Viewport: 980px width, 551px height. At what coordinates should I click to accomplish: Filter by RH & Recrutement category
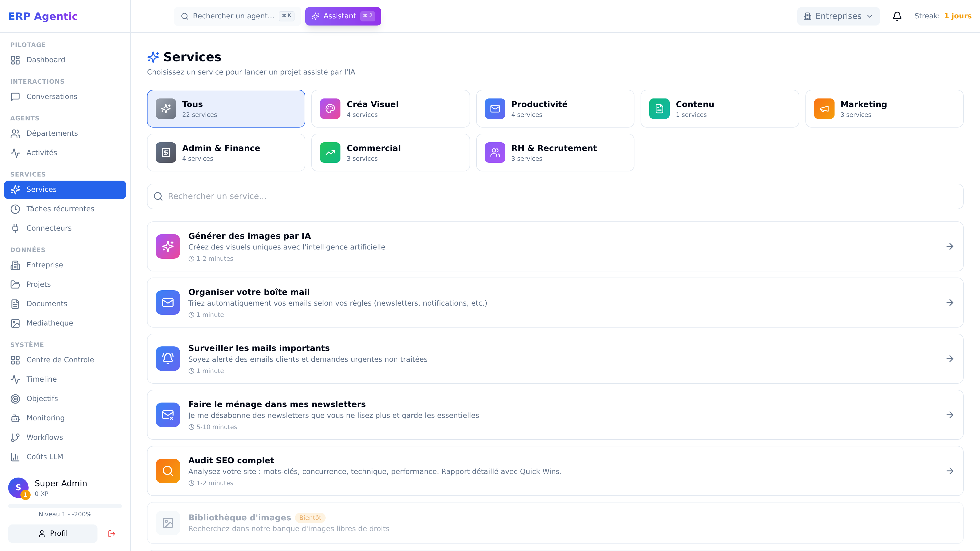(555, 153)
